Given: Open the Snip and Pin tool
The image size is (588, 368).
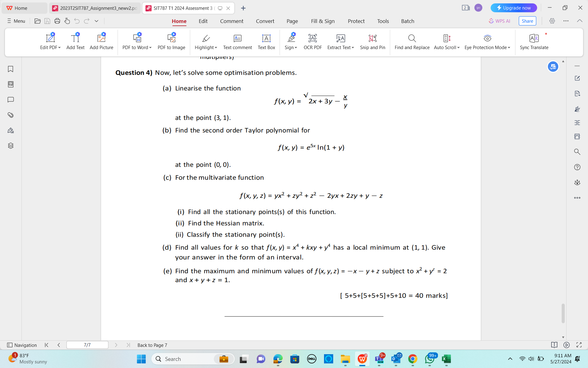Looking at the screenshot, I should 372,41.
